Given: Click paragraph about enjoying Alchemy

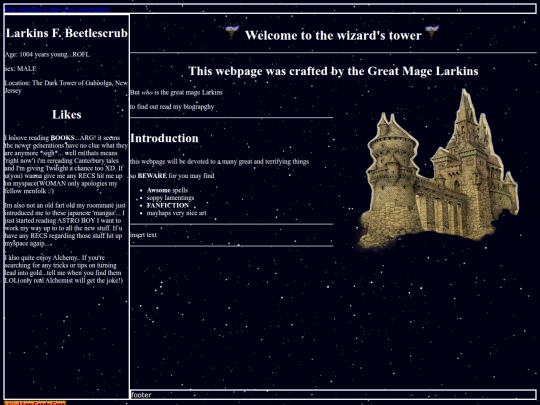Looking at the screenshot, I should click(64, 269).
